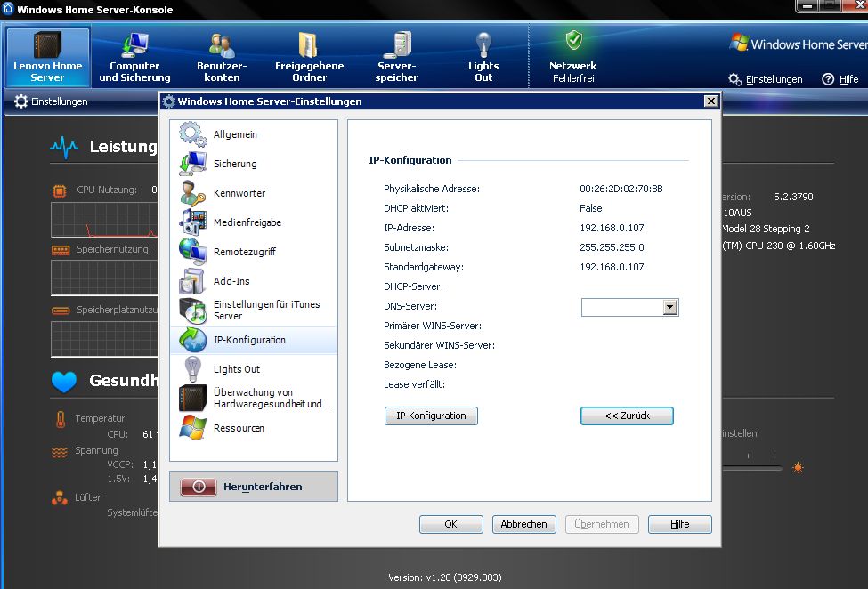Viewport: 868px width, 589px height.
Task: Click the brightness sun icon
Action: [x=798, y=468]
